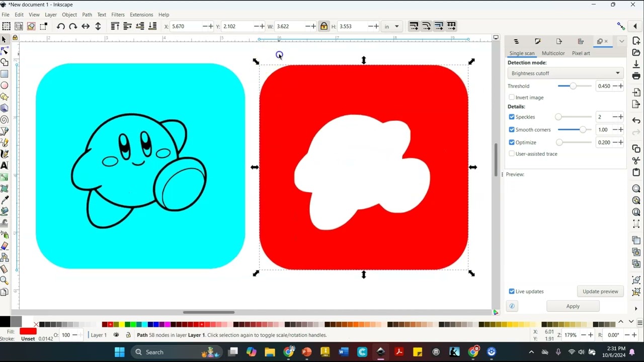The width and height of the screenshot is (644, 362).
Task: Enable User-assisted trace checkbox
Action: 512,154
